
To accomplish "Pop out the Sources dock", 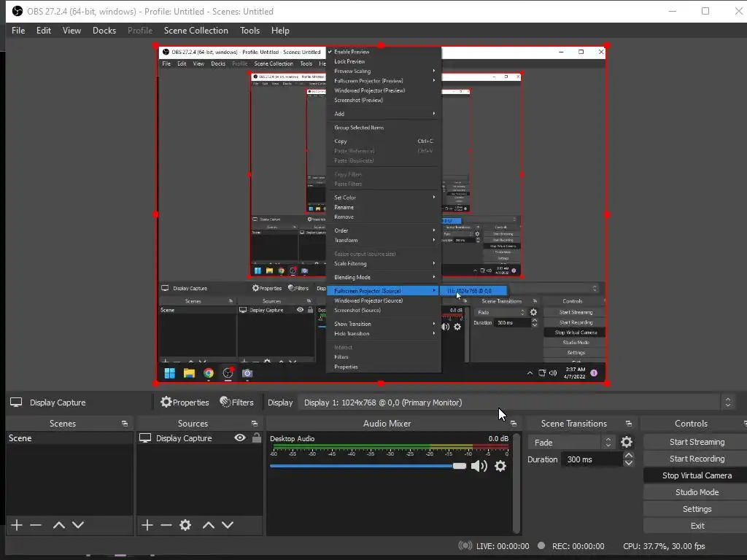I will tap(255, 424).
